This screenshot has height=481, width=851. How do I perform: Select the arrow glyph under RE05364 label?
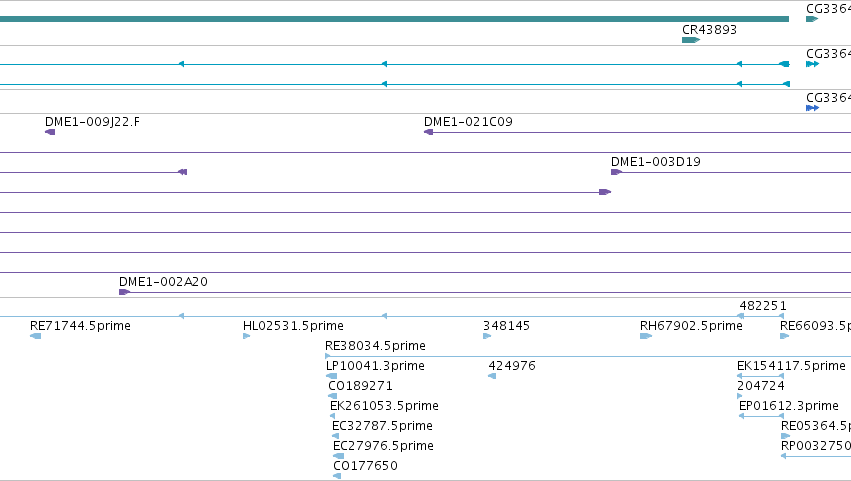(785, 436)
